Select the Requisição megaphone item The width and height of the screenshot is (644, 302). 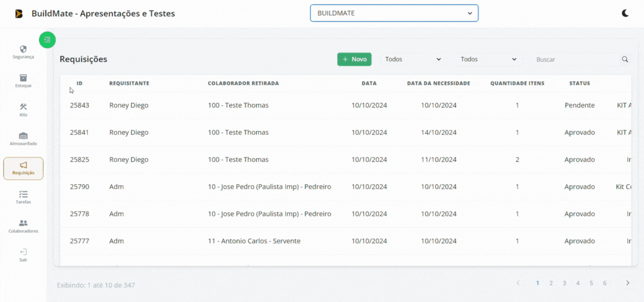(23, 168)
